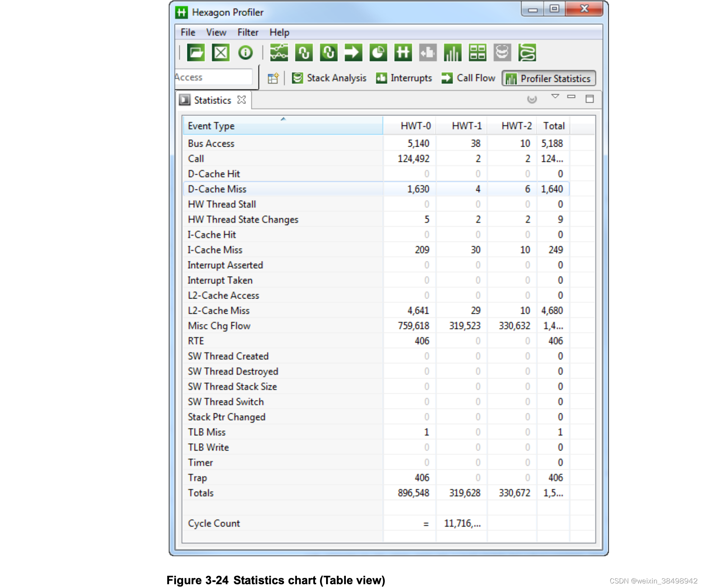Click the greyed stack toolbar icon
This screenshot has width=703, height=588.
click(502, 52)
